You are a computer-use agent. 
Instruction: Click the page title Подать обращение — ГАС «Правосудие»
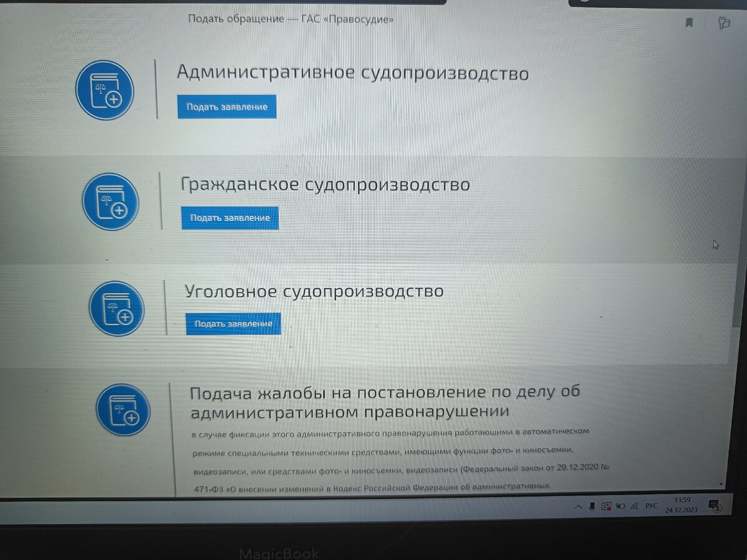tap(291, 19)
